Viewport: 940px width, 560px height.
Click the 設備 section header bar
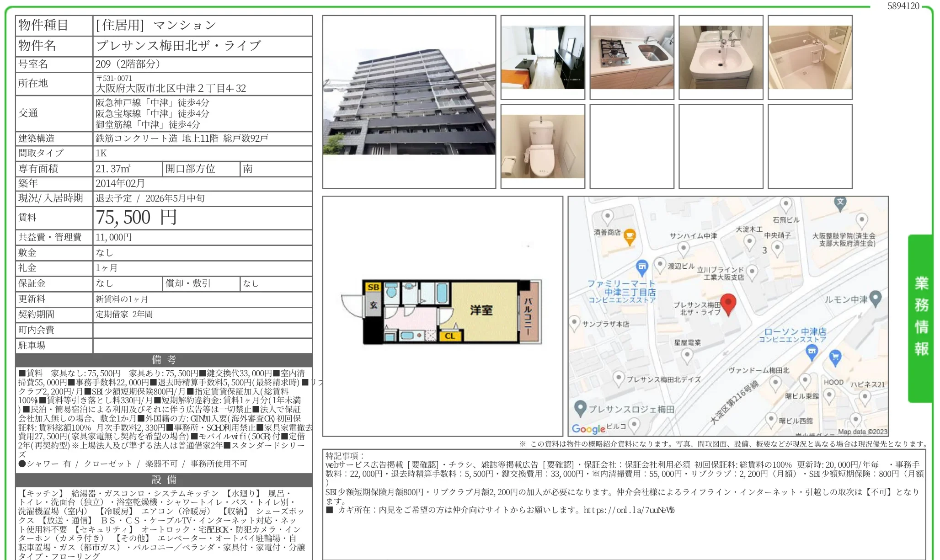pos(164,480)
